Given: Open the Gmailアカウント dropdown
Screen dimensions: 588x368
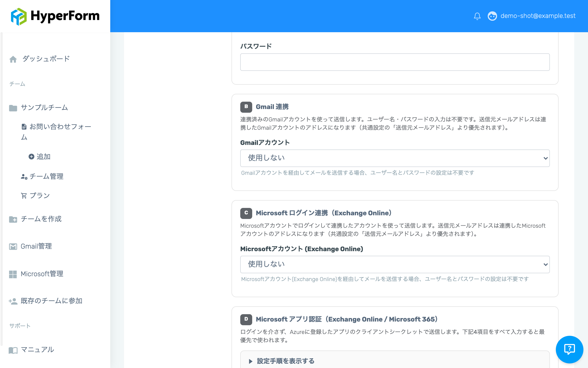Looking at the screenshot, I should tap(395, 158).
